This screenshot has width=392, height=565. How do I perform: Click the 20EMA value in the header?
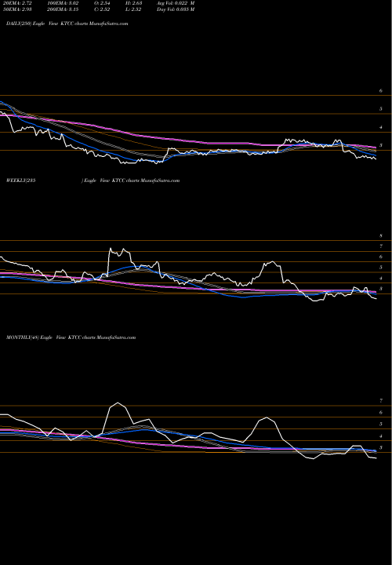tap(16, 3)
